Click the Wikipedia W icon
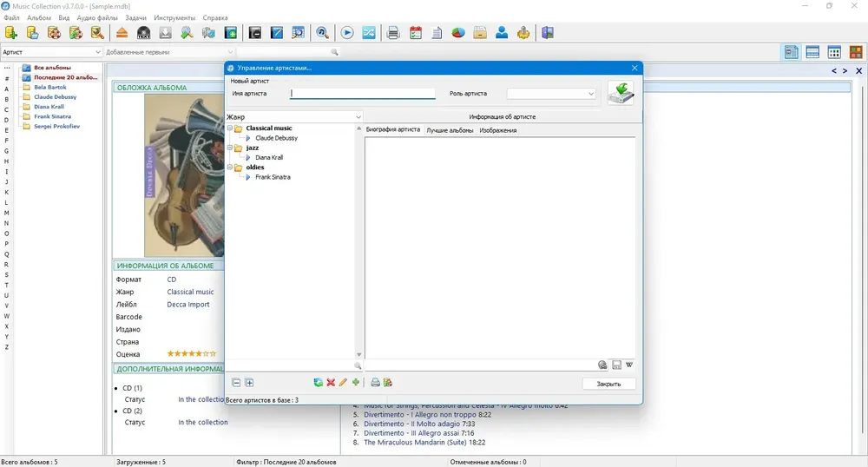 click(x=629, y=365)
